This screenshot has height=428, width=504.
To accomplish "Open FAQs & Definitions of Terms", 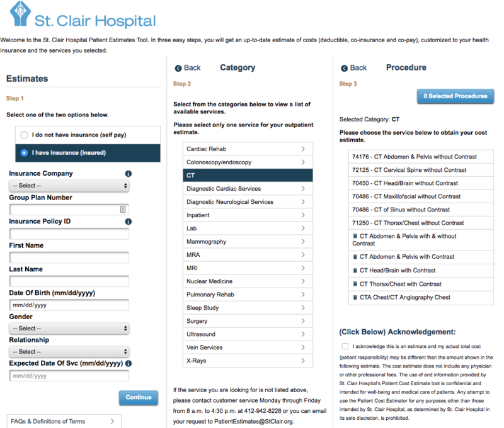I will (64, 421).
